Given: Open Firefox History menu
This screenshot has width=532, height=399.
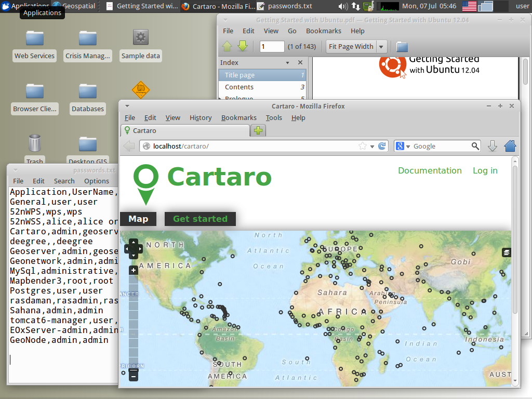Looking at the screenshot, I should pos(201,118).
